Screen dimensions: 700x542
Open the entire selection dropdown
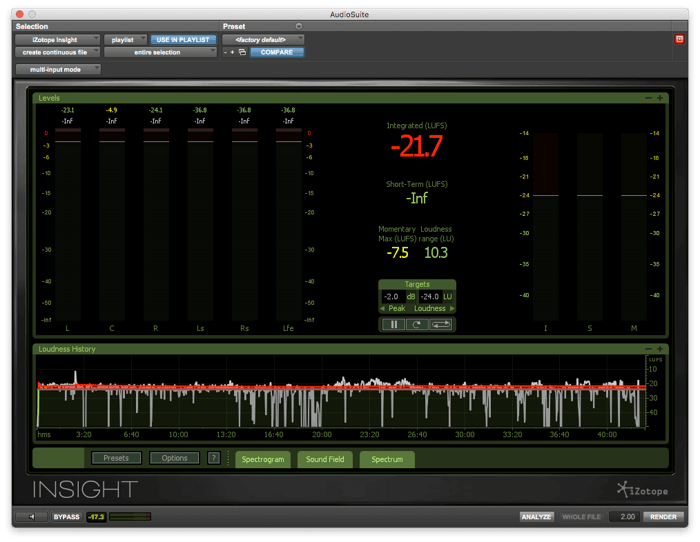click(x=160, y=52)
